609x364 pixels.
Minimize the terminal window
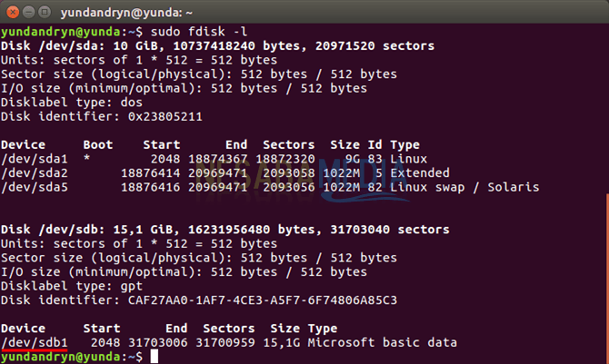30,13
